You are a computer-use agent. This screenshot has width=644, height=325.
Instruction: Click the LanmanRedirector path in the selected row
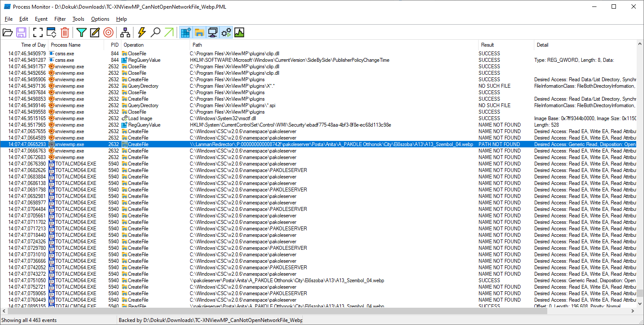click(331, 144)
